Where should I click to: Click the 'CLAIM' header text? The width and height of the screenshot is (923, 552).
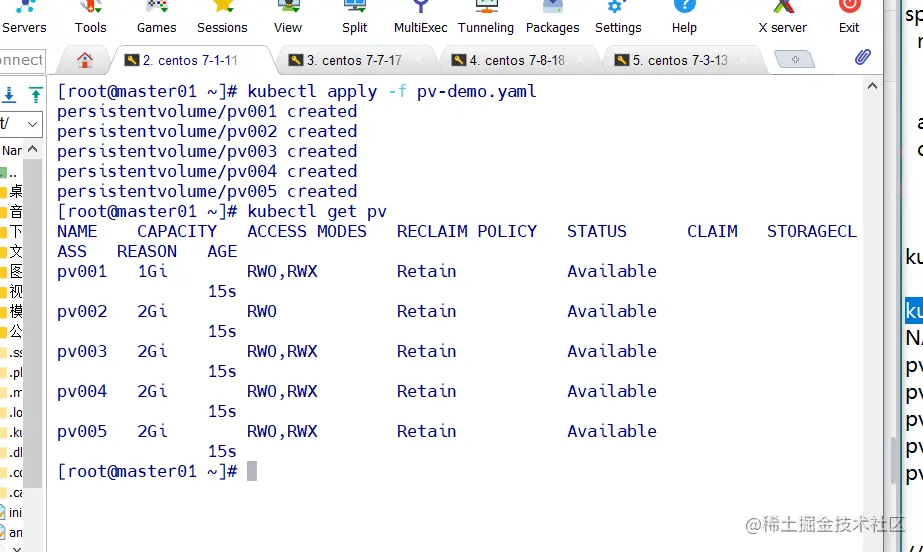[712, 231]
